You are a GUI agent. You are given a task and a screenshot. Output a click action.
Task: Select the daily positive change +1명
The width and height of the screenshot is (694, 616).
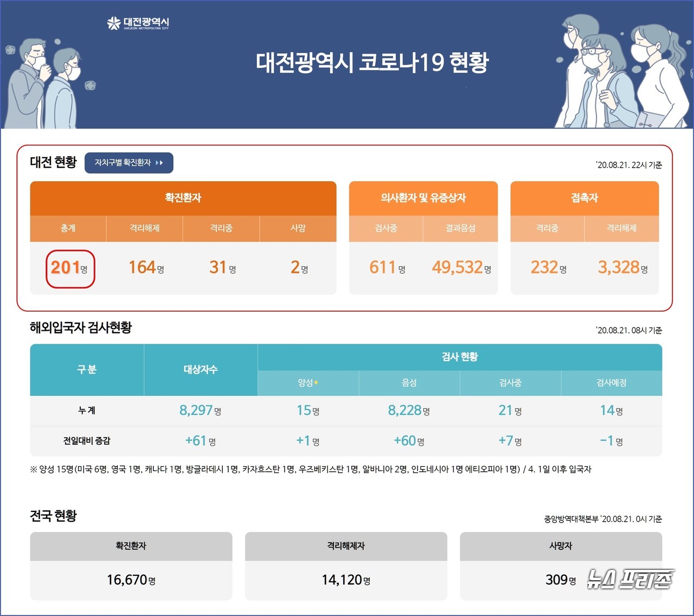(308, 441)
